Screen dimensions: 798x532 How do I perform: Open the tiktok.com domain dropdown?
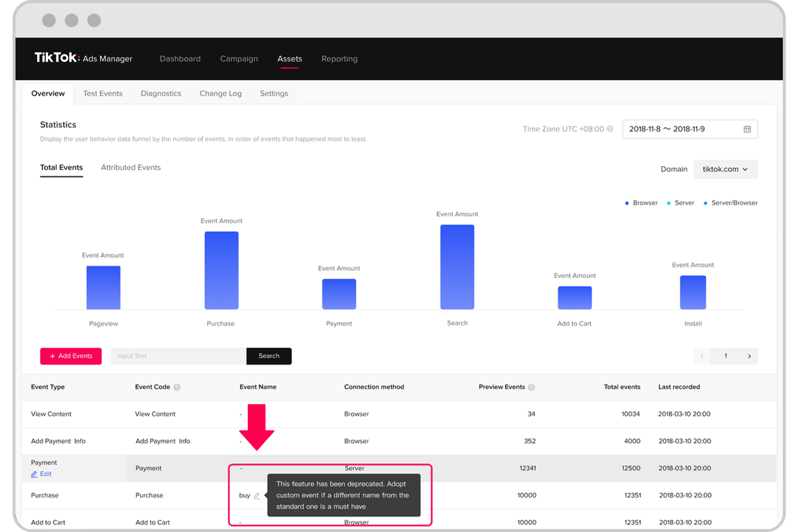pos(725,169)
